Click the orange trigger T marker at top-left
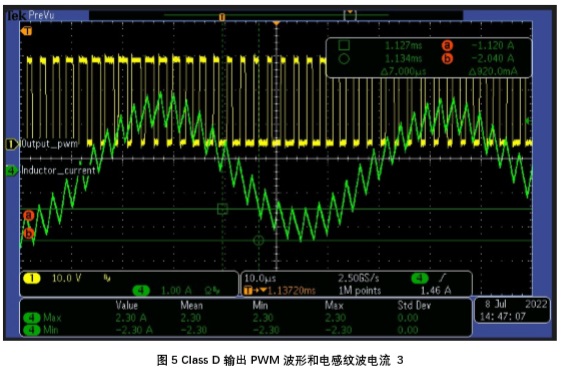 coord(27,31)
